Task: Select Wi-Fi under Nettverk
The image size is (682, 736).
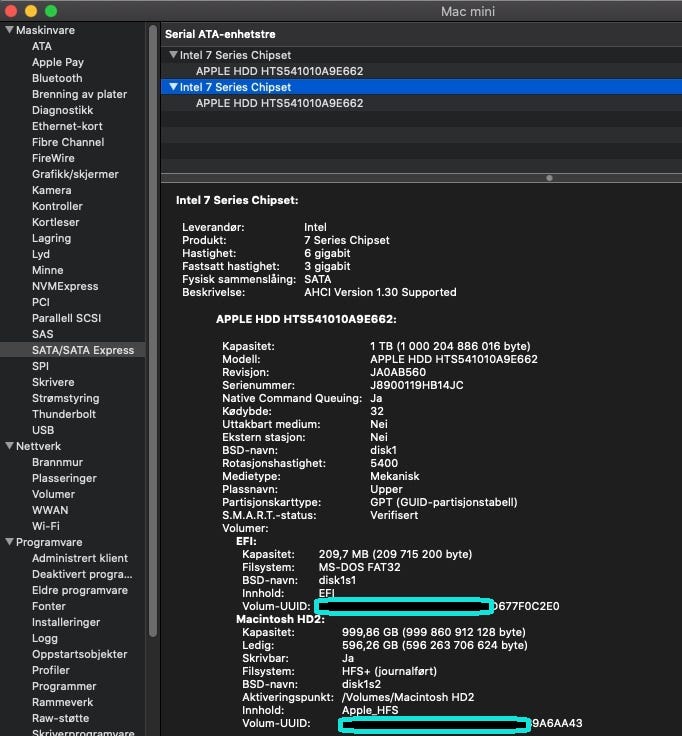Action: coord(45,526)
